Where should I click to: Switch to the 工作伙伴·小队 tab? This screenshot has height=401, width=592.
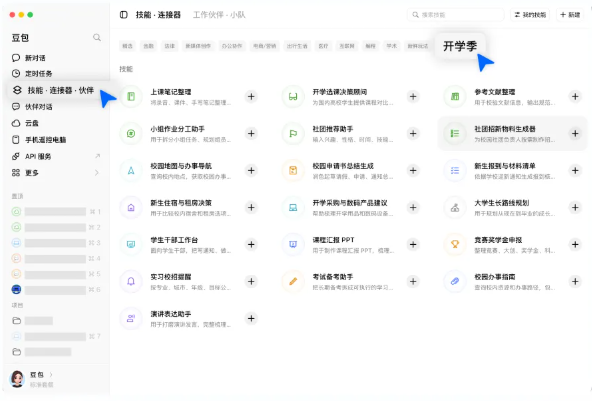point(219,15)
